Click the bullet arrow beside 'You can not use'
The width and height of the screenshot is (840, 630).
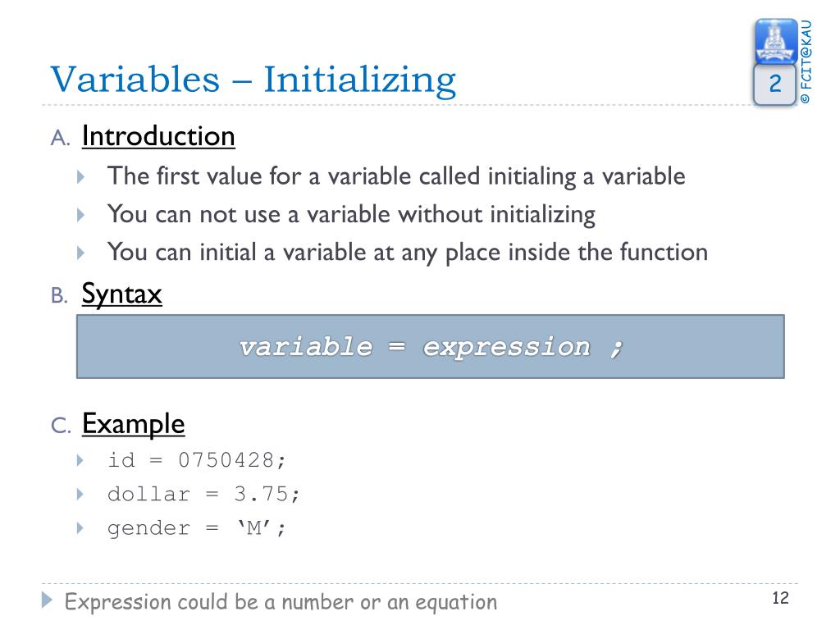80,215
